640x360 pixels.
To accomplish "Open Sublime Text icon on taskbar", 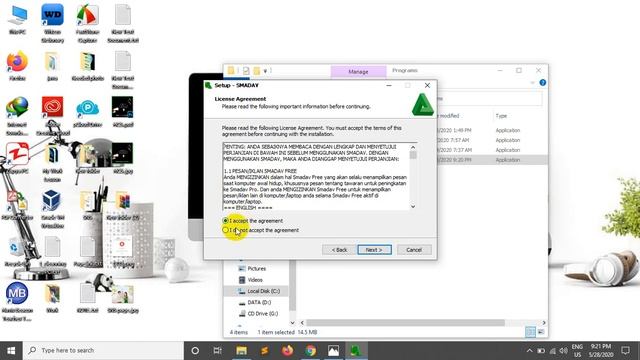I will (264, 351).
